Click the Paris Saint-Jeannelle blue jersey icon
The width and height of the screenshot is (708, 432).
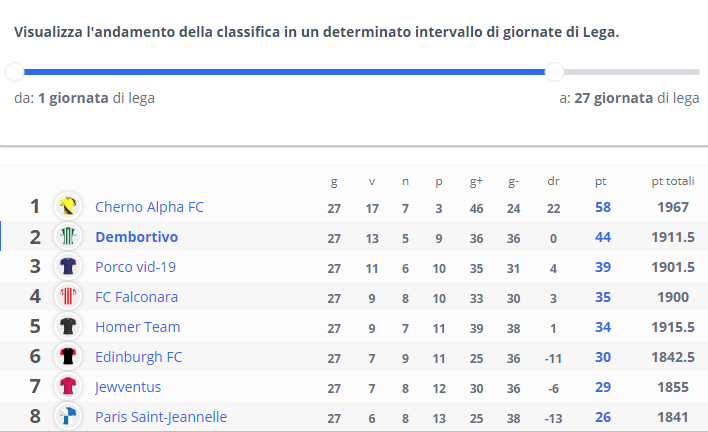(68, 416)
